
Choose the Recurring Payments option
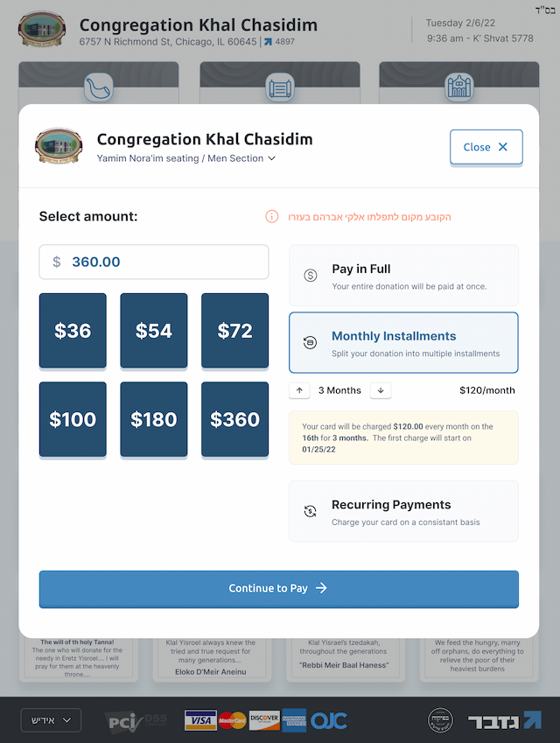pyautogui.click(x=403, y=511)
